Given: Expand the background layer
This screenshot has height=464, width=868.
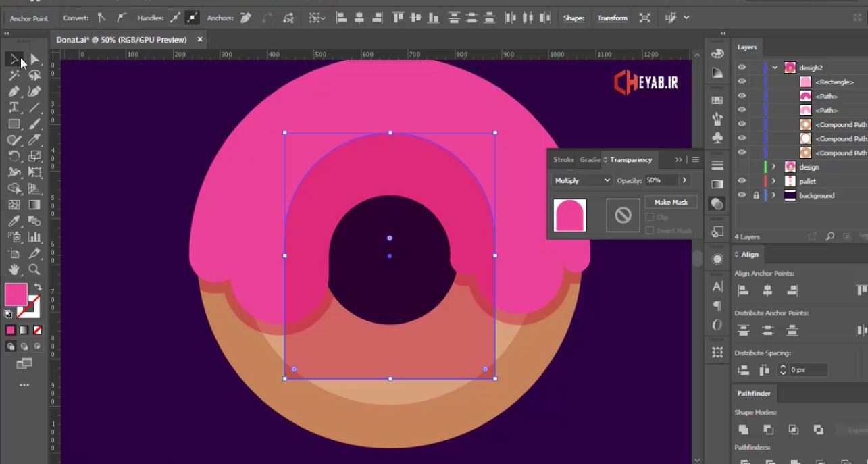Looking at the screenshot, I should tap(774, 195).
